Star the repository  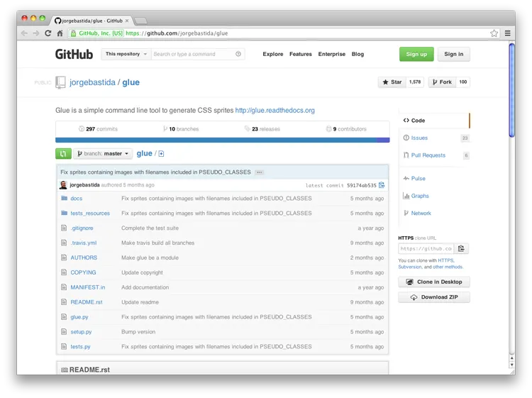click(392, 82)
